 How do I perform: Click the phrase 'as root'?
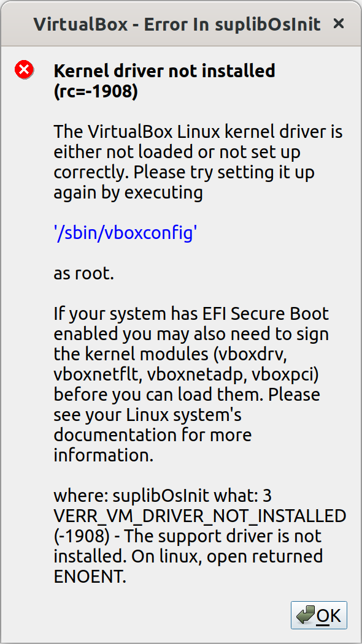(80, 273)
